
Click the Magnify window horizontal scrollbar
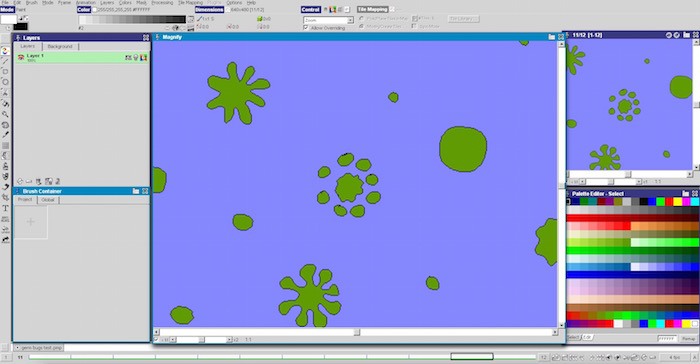tap(356, 332)
